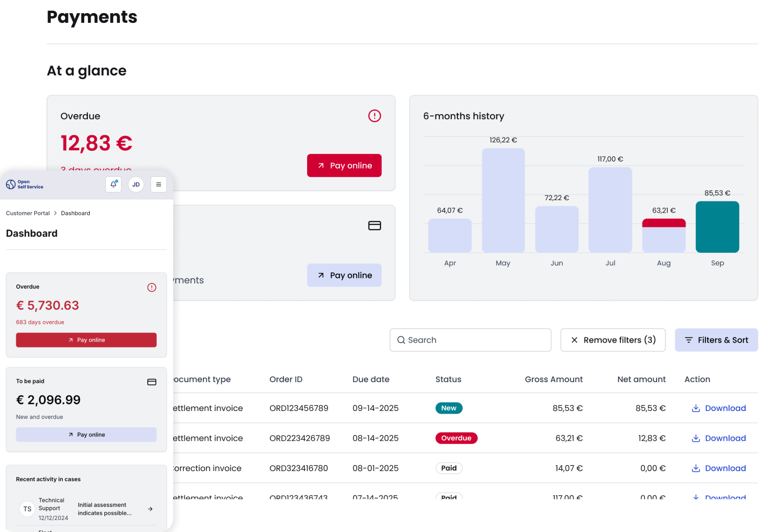Click the Remove filters (3) button
Image resolution: width=772 pixels, height=532 pixels.
tap(613, 340)
